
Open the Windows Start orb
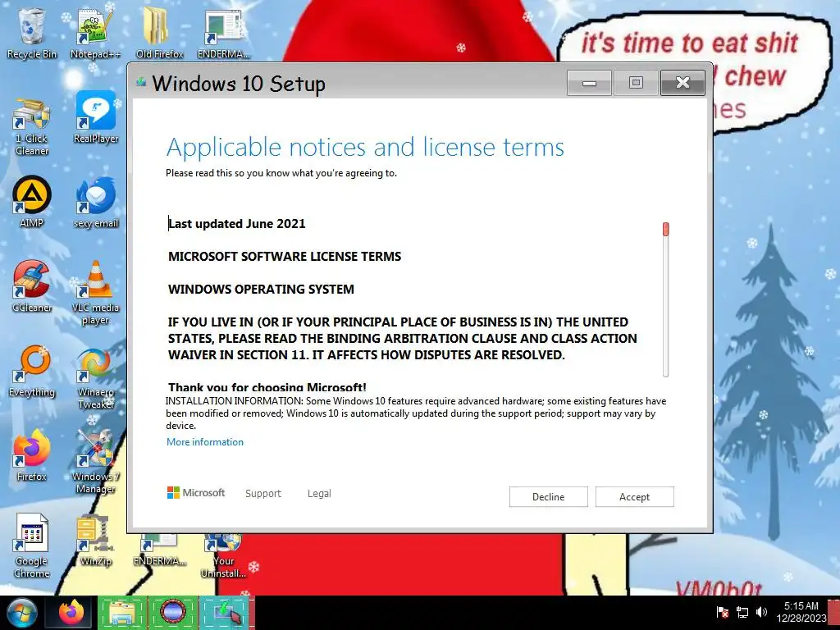[x=22, y=613]
